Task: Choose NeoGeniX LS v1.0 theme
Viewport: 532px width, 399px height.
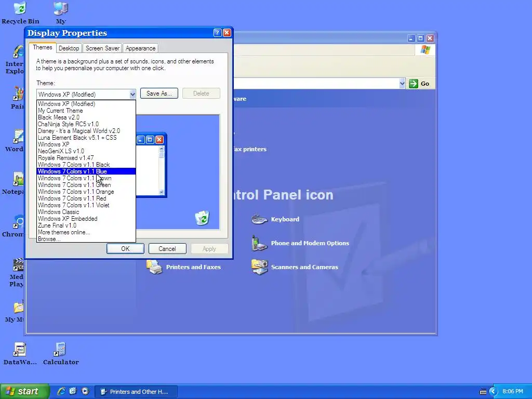Action: point(86,151)
